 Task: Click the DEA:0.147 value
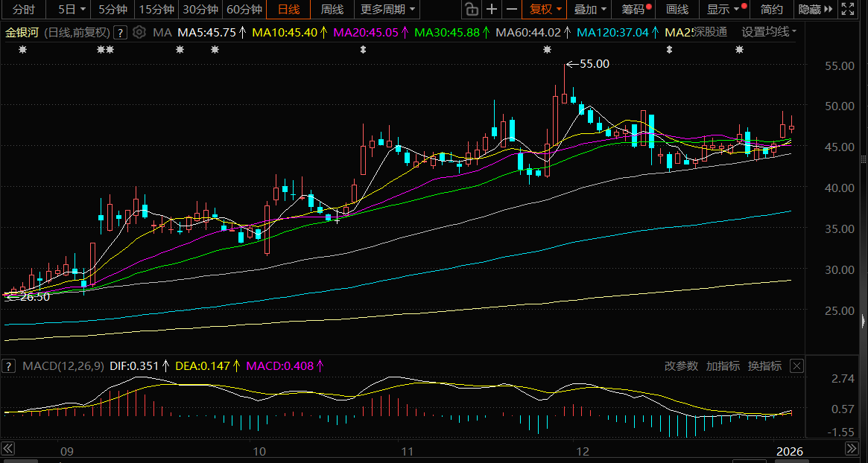pyautogui.click(x=203, y=365)
